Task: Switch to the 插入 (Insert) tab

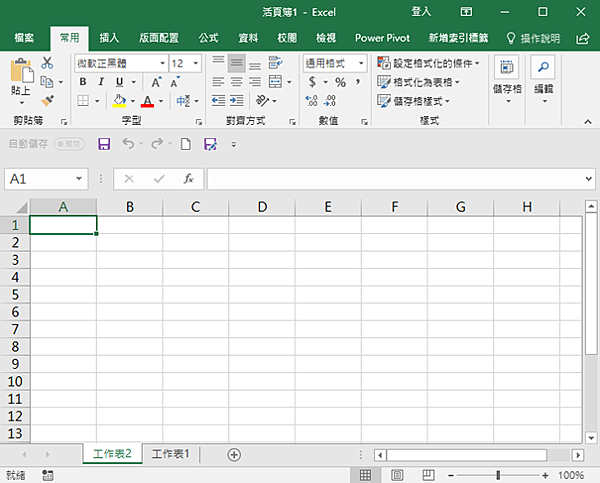Action: 109,38
